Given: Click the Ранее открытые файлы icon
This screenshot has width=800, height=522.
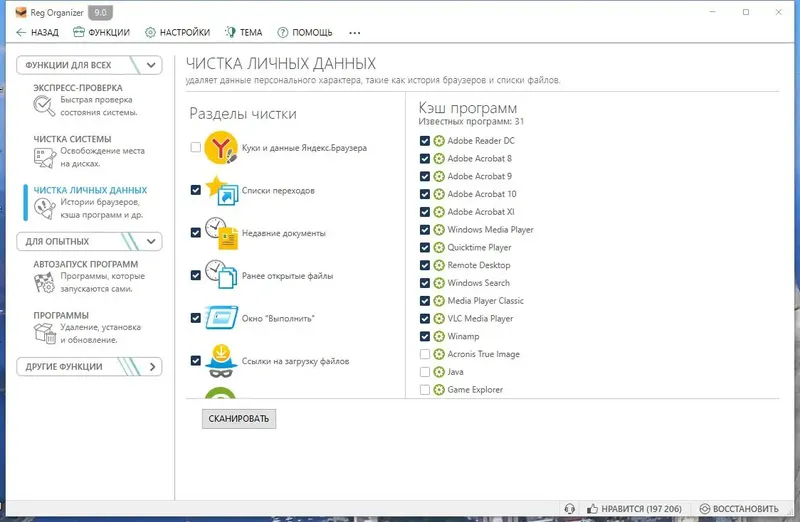Looking at the screenshot, I should pyautogui.click(x=221, y=275).
